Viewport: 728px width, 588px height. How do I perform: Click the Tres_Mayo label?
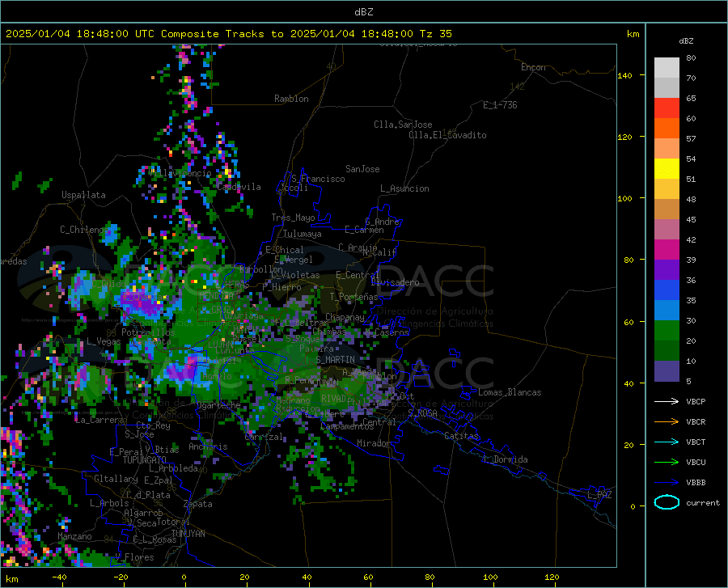click(x=293, y=218)
